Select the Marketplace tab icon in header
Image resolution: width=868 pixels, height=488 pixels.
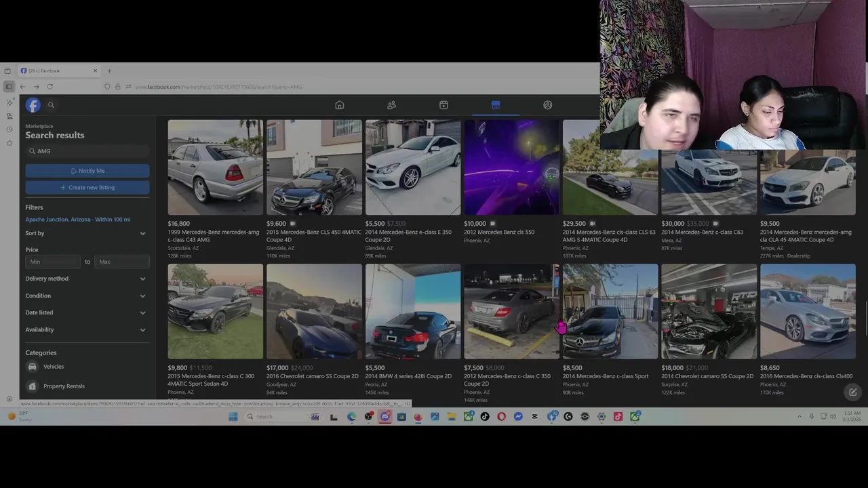496,105
